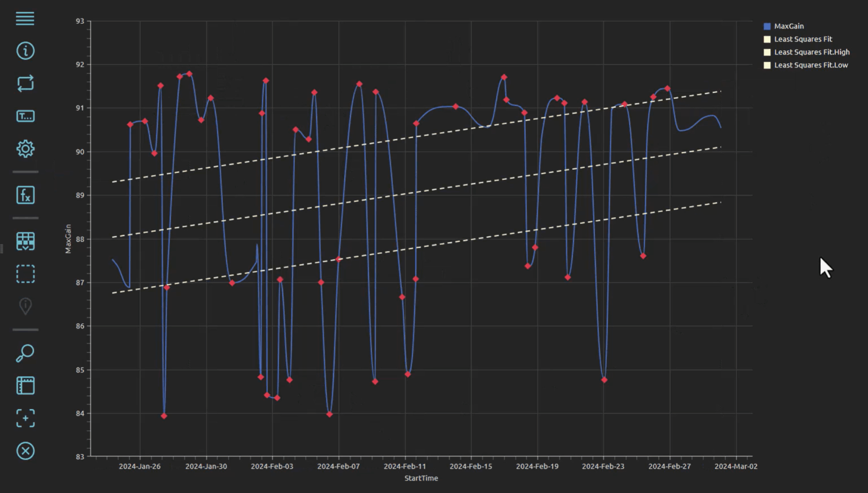Image resolution: width=868 pixels, height=493 pixels.
Task: Activate the rectangular selection tool
Action: 25,273
